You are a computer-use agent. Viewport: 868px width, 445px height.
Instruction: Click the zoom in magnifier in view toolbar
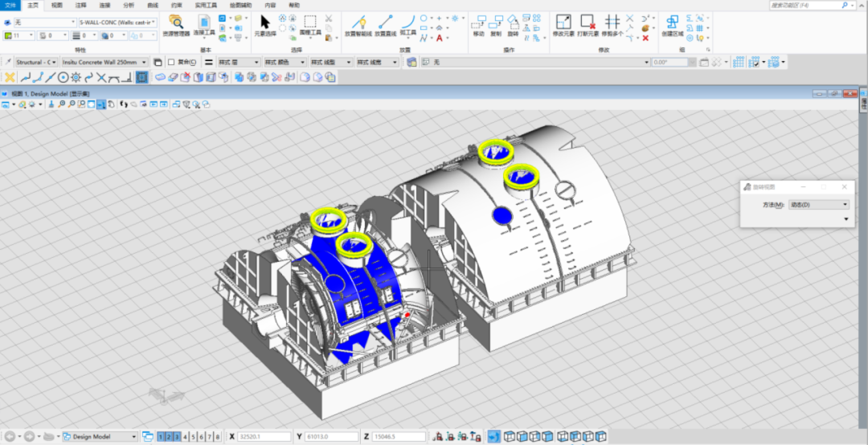[61, 104]
